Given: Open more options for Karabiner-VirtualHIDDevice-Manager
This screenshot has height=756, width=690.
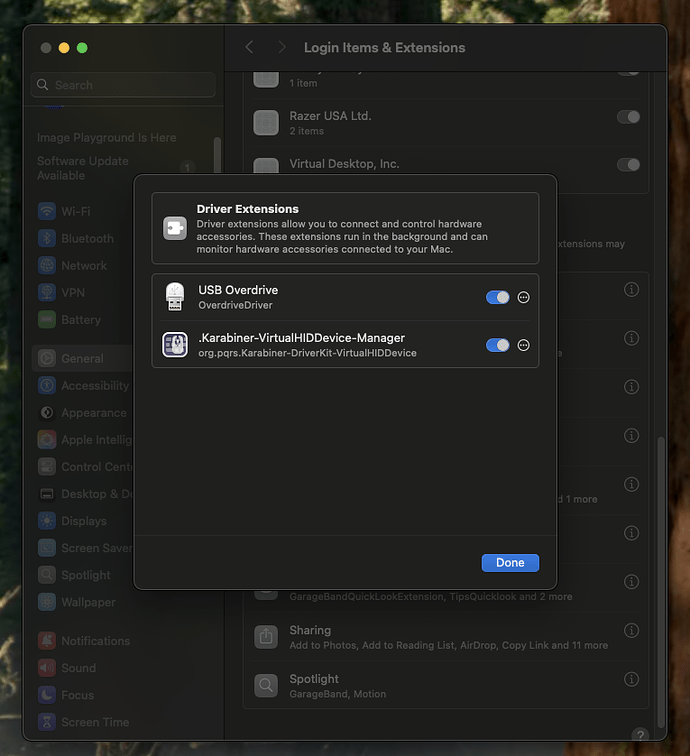Looking at the screenshot, I should tap(524, 345).
